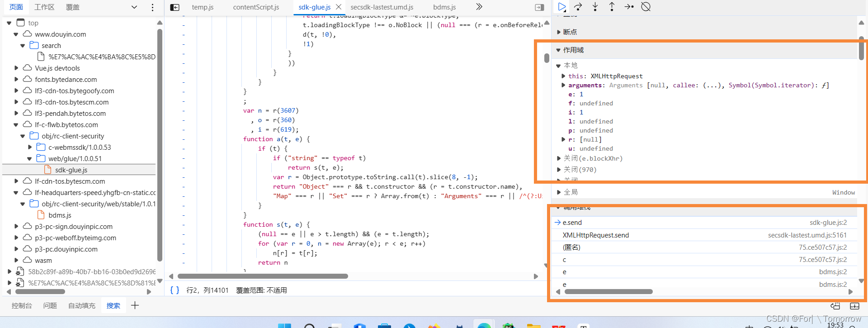Open the bdms.js file tab

tap(444, 7)
